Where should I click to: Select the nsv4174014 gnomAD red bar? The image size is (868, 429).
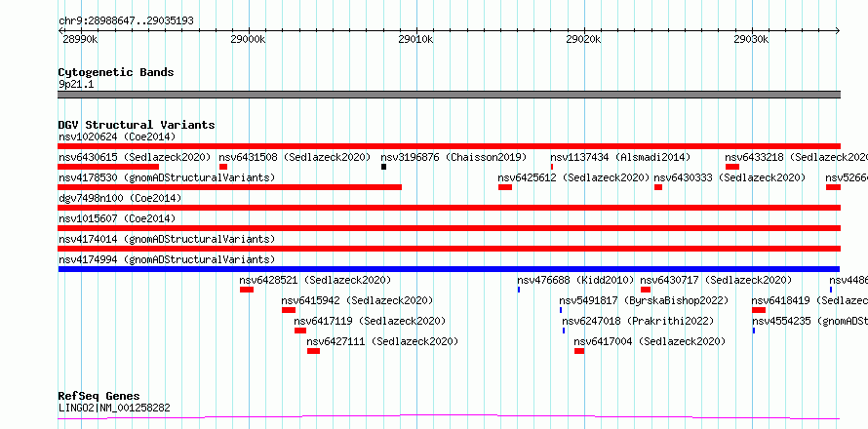tap(449, 249)
